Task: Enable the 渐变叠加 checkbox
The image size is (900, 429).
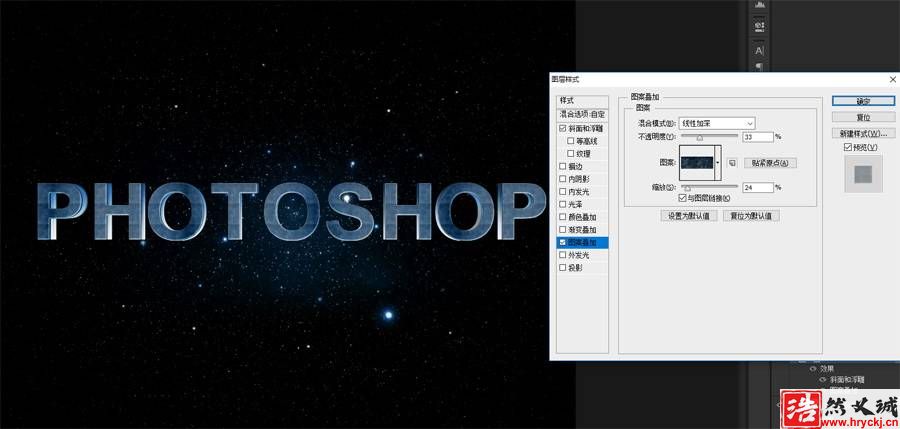Action: tap(562, 230)
